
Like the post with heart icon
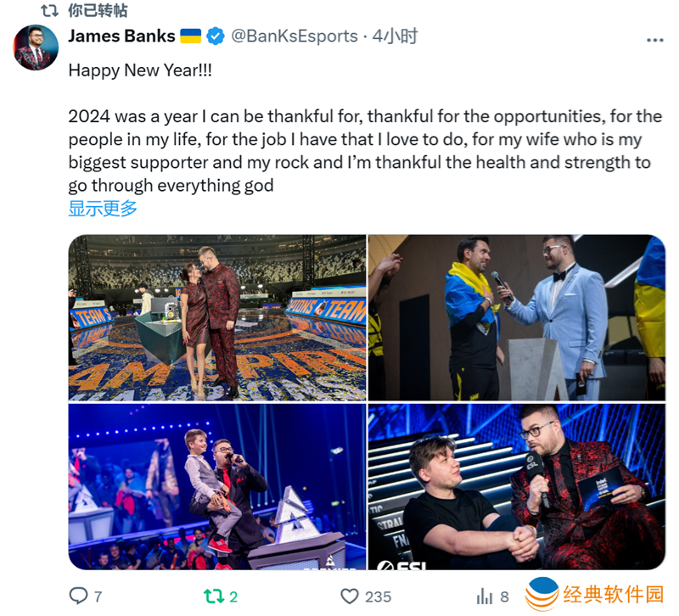click(350, 596)
